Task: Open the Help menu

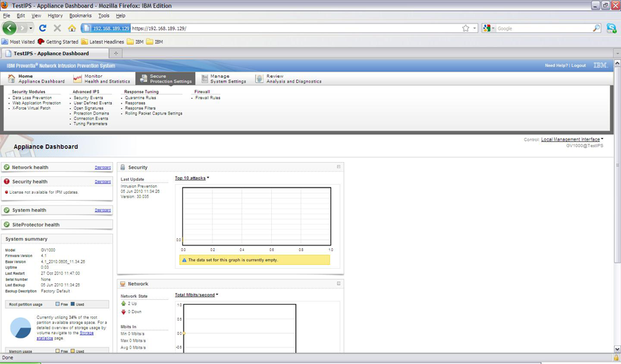Action: pos(120,16)
